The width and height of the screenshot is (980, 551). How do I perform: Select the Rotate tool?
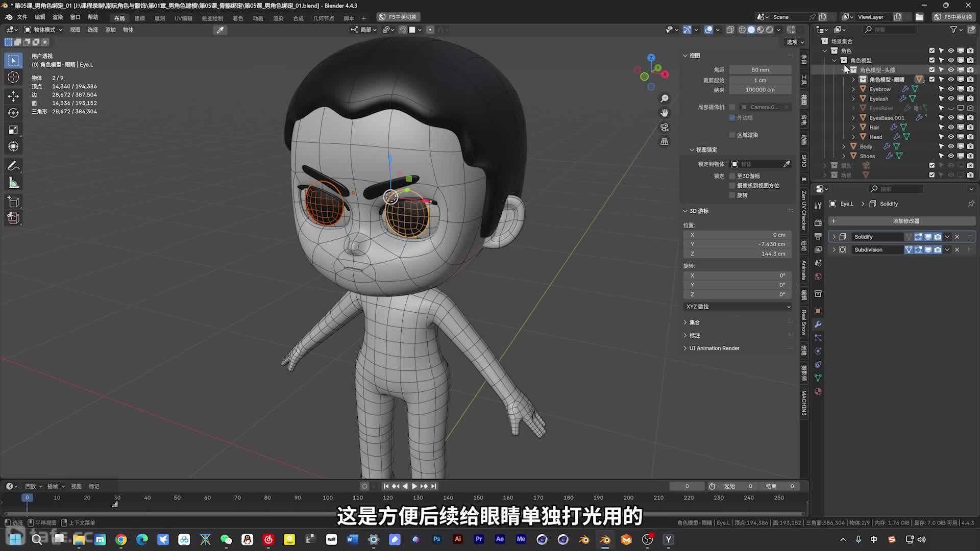[14, 113]
